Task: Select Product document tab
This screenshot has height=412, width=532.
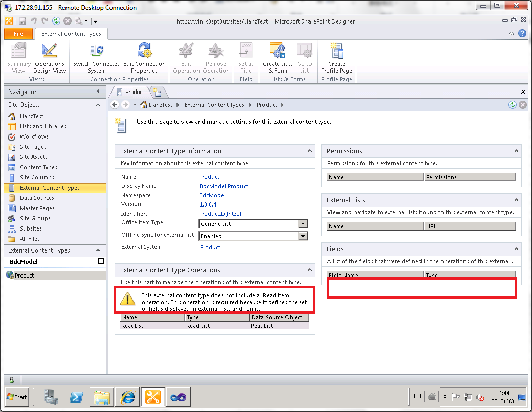Action: tap(130, 92)
